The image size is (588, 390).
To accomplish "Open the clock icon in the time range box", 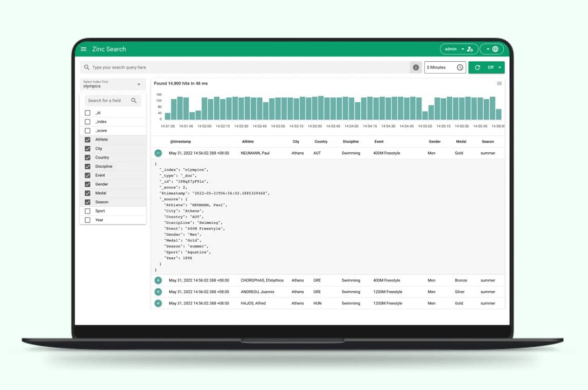I will [461, 67].
